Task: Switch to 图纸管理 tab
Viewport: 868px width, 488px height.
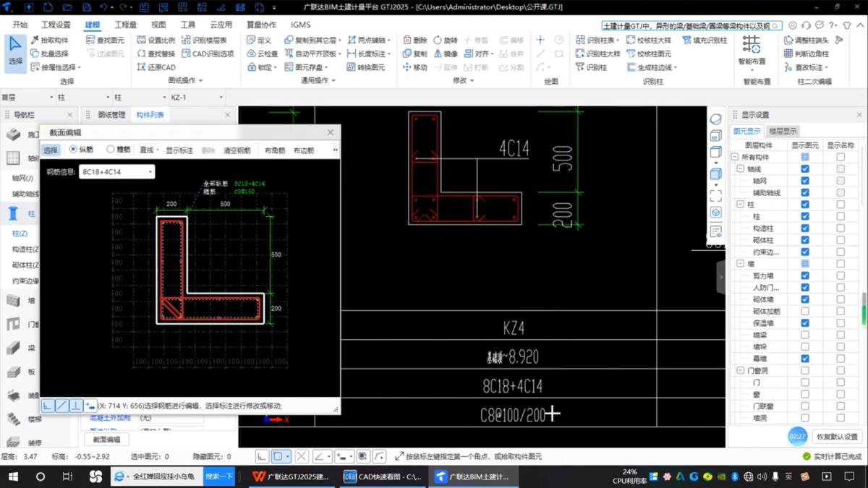Action: 111,115
